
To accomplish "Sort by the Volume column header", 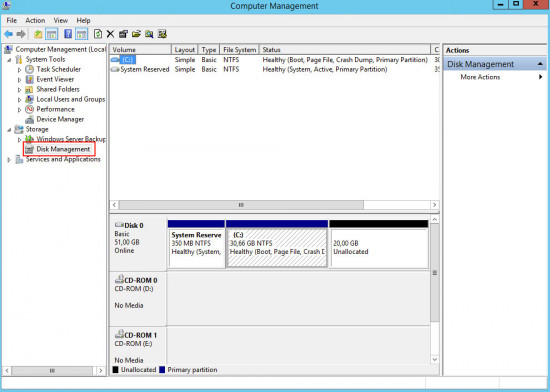I will 140,50.
